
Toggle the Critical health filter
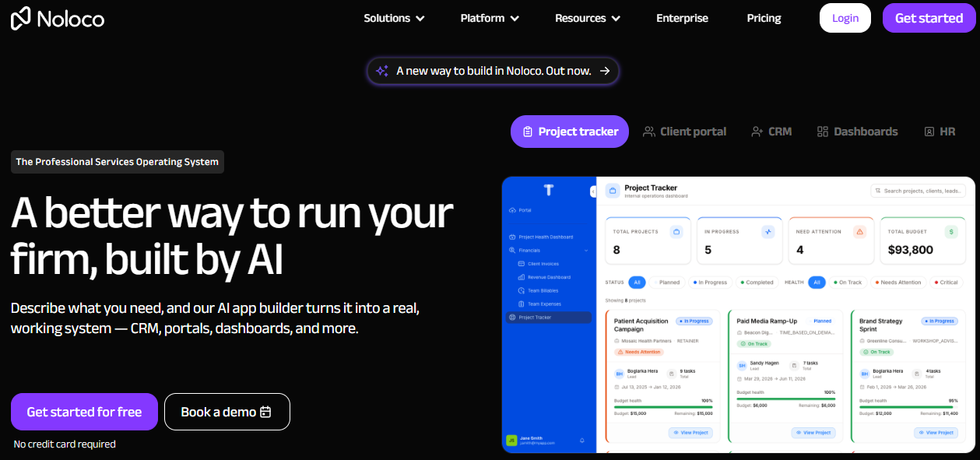pos(947,283)
